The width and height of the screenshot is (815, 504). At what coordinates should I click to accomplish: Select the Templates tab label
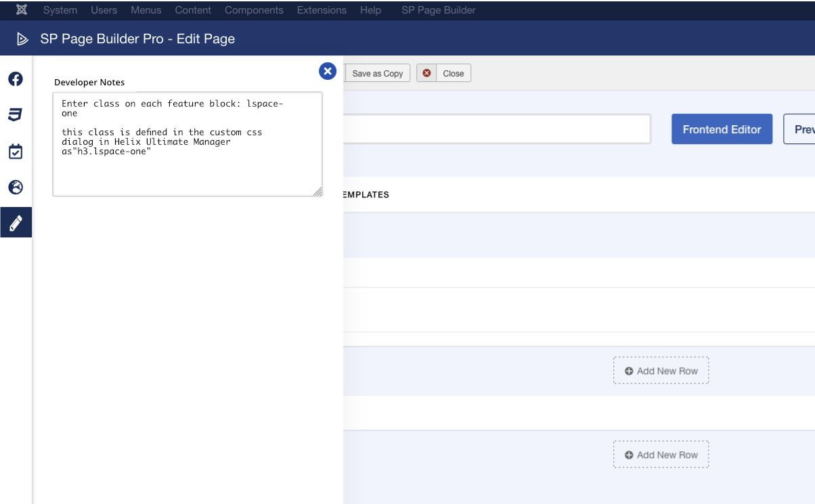coord(366,195)
